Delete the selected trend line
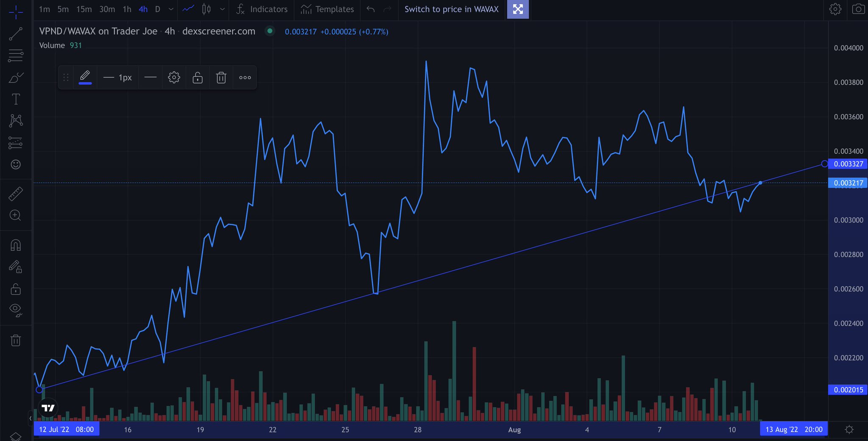The width and height of the screenshot is (868, 441). (221, 78)
